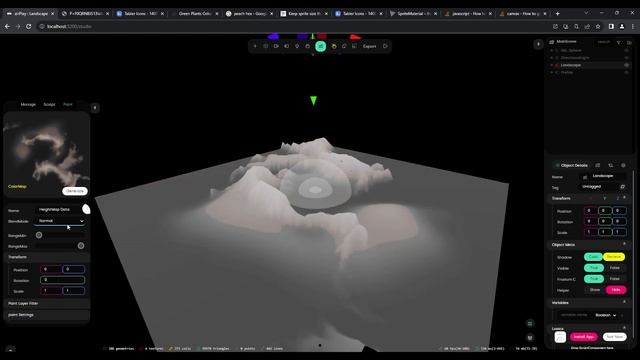Open the BlendMode Normal dropdown
Viewport: 640px width, 360px height.
[60, 221]
